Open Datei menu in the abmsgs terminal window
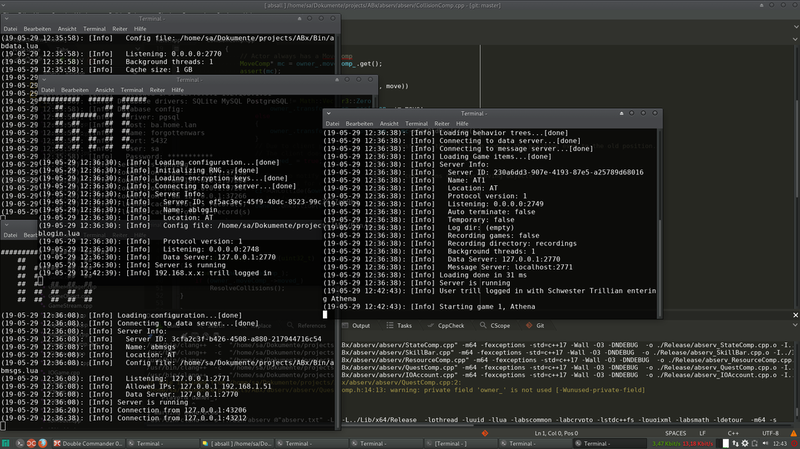 [x=10, y=235]
